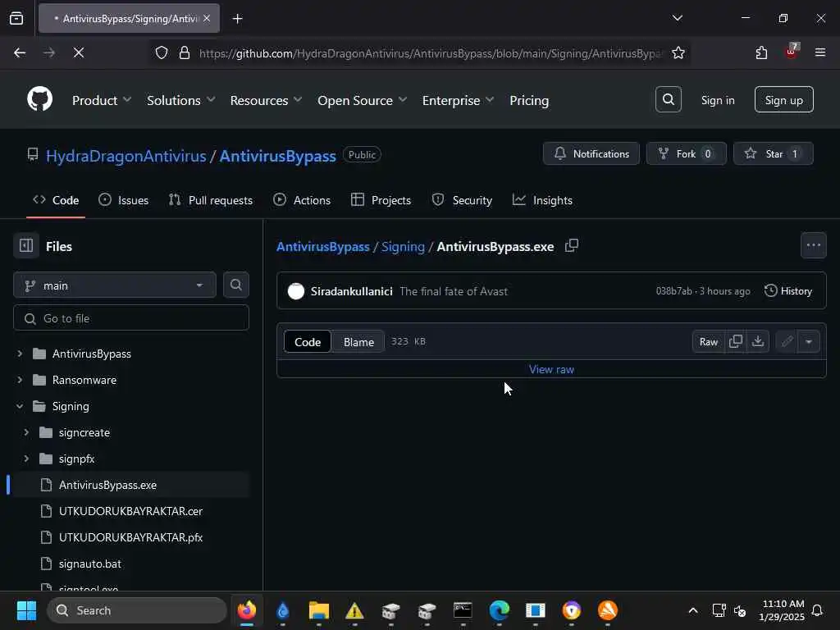Screen dimensions: 840x630
Task: Click the GitHub search magnifier button
Action: coord(668,99)
